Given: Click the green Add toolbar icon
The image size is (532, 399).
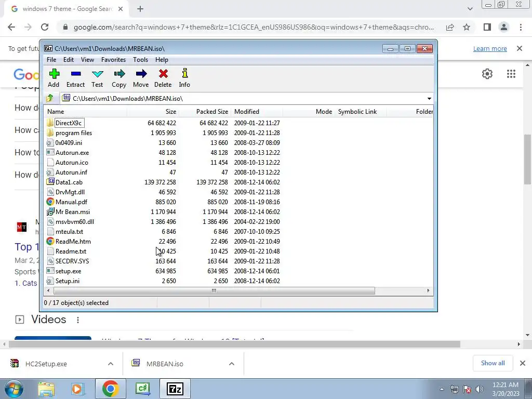Looking at the screenshot, I should point(54,74).
